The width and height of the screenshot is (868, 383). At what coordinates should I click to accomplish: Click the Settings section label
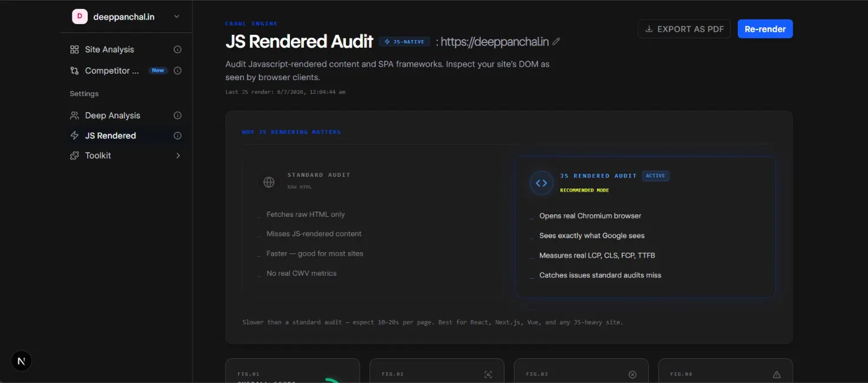pos(84,94)
